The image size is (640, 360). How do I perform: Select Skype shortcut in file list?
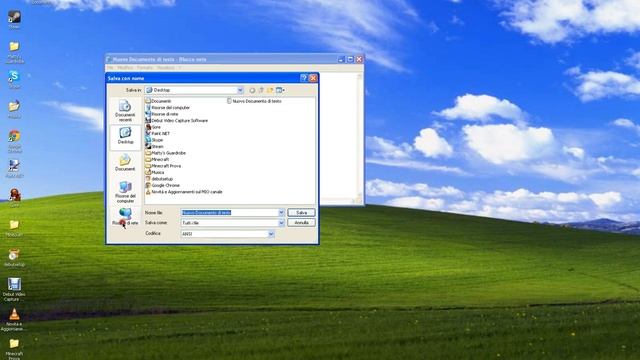click(154, 140)
